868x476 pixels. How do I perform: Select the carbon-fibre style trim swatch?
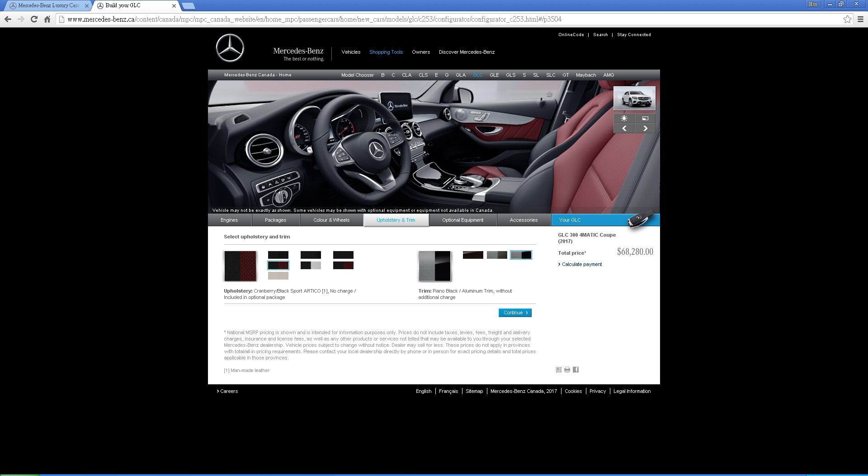497,255
